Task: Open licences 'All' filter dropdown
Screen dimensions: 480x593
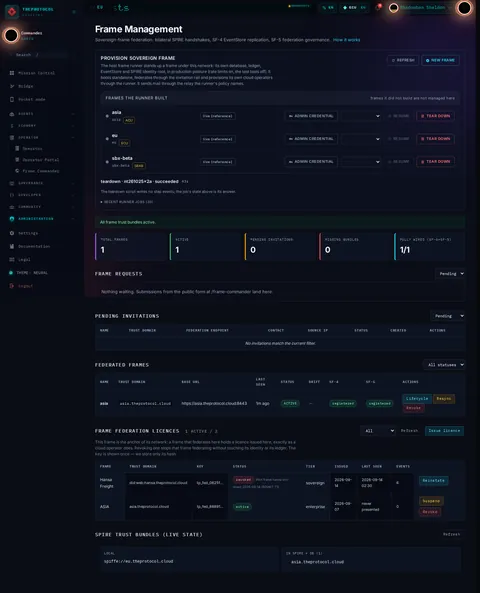Action: point(378,431)
